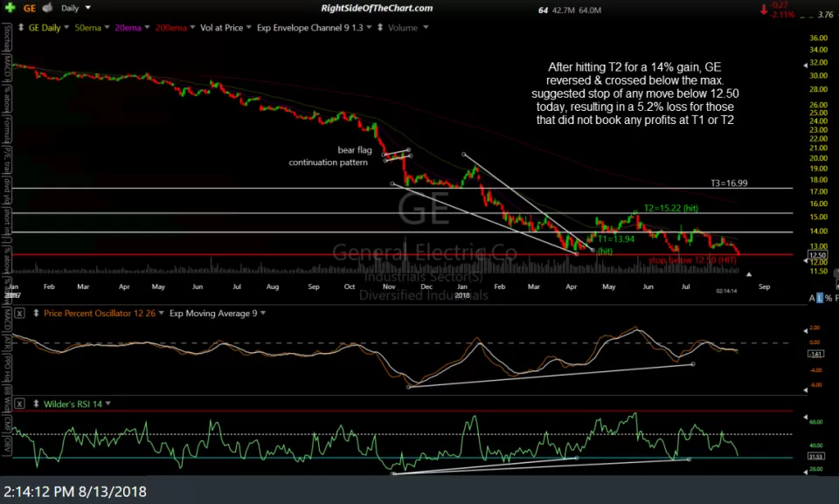Toggle the A auto-scale button
The height and width of the screenshot is (504, 839).
[x=812, y=298]
